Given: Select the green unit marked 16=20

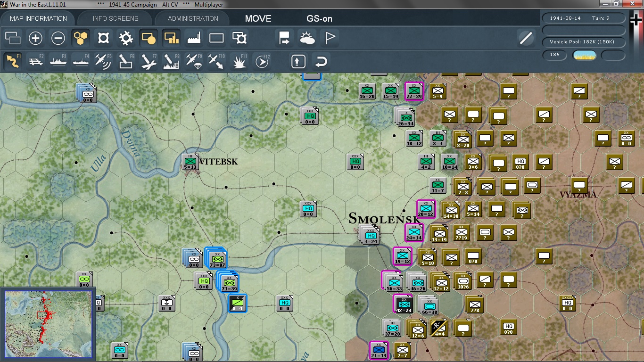Looking at the screenshot, I should 367,91.
